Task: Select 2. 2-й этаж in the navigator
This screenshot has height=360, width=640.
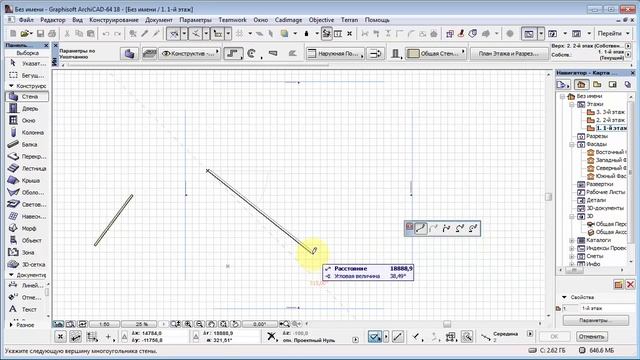Action: pyautogui.click(x=607, y=120)
